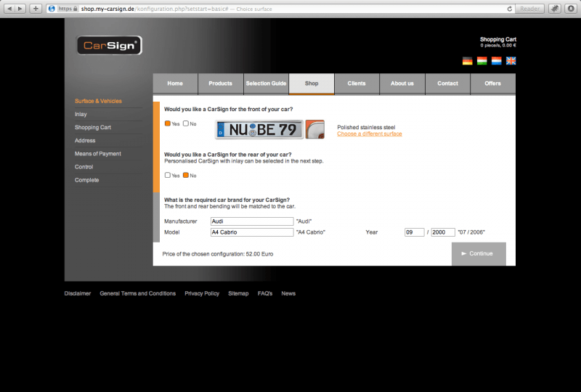Check Yes for front CarSign
This screenshot has width=581, height=392.
(x=168, y=123)
